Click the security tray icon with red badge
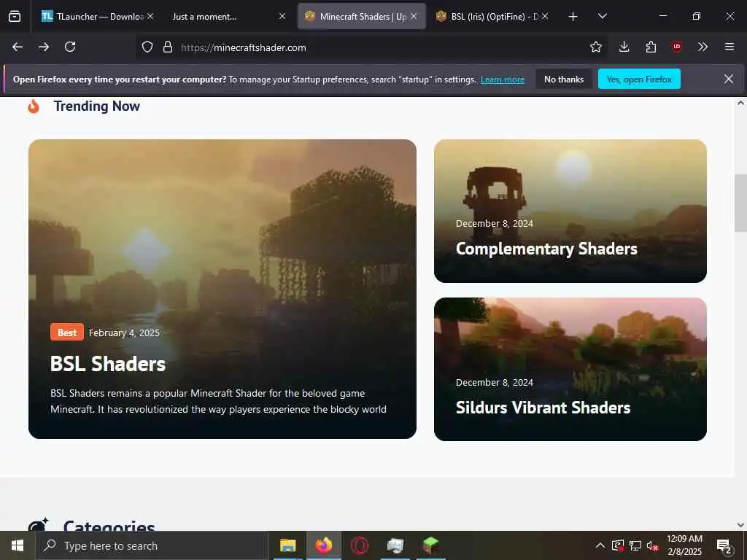This screenshot has height=560, width=747. (618, 545)
